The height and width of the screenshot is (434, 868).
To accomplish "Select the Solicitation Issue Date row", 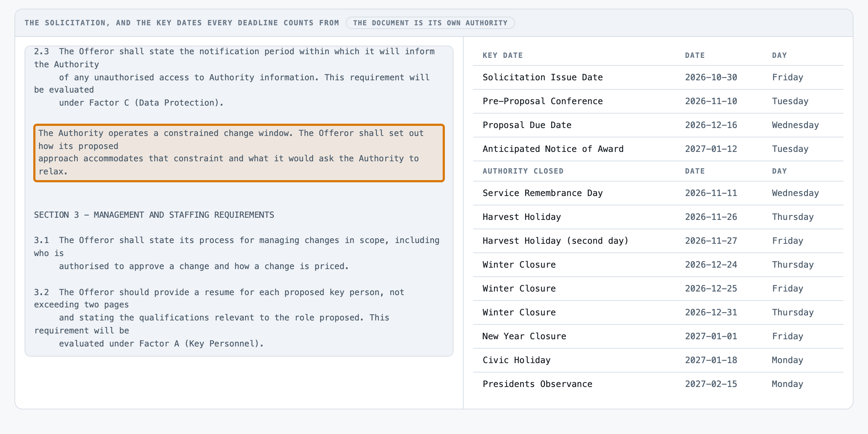I will 658,77.
